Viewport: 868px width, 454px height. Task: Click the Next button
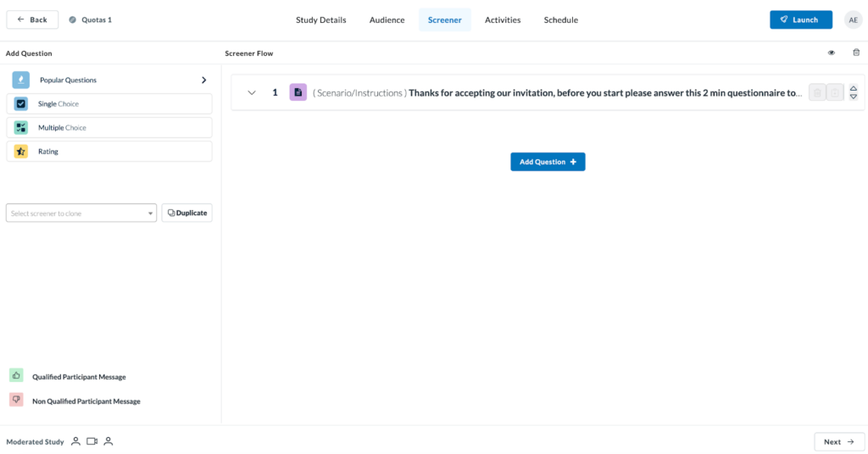point(838,441)
